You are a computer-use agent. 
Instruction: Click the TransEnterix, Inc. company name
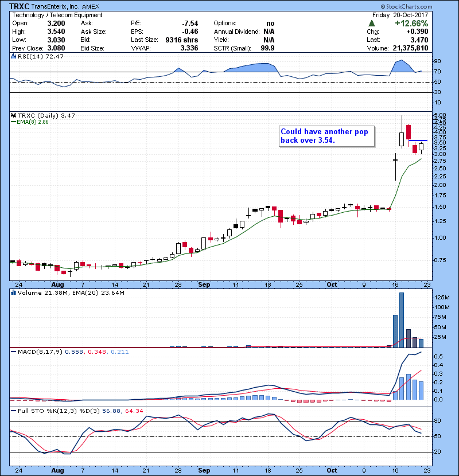[56, 6]
